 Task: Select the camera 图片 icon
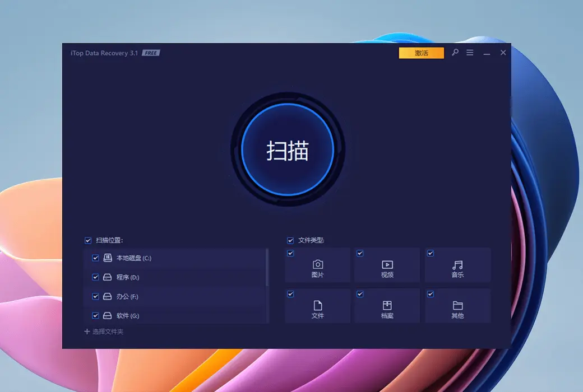click(317, 264)
